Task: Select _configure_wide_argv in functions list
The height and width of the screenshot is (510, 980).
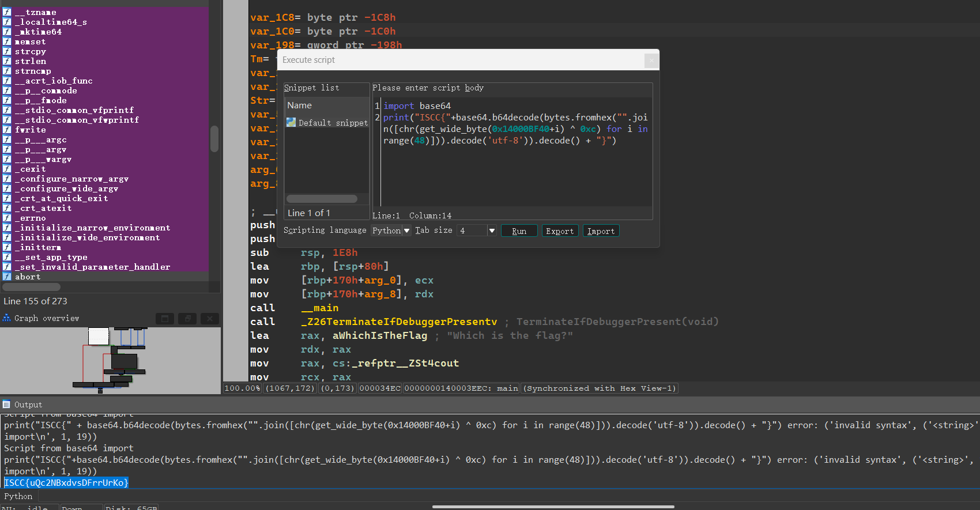Action: 66,188
